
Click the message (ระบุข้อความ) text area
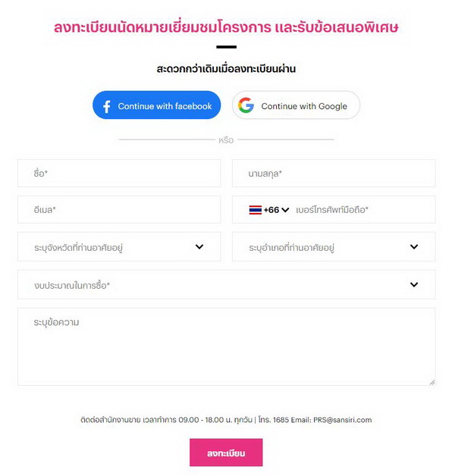226,346
